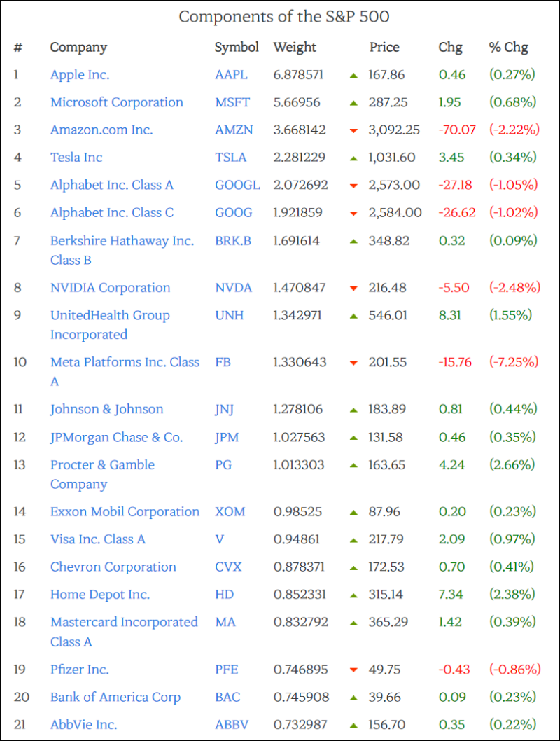560x741 pixels.
Task: Click the Weight column header
Action: [295, 48]
